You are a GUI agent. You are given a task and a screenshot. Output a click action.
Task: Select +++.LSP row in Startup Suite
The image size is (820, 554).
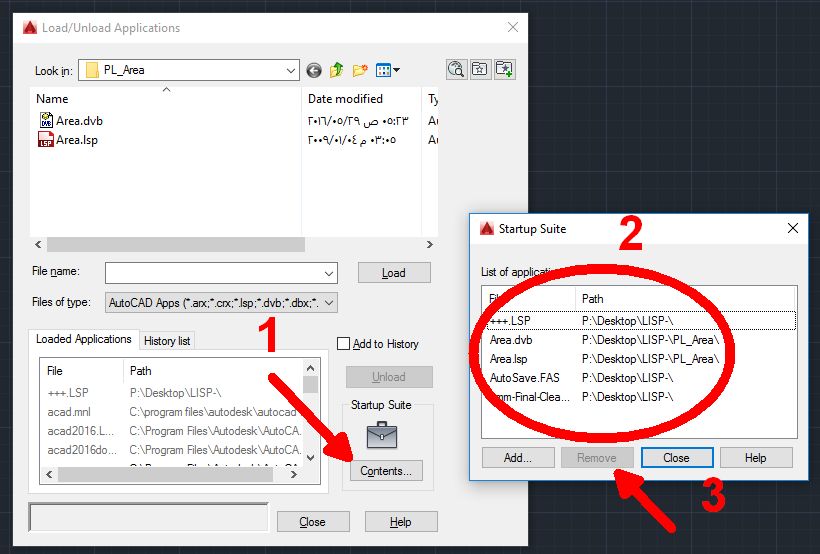641,321
